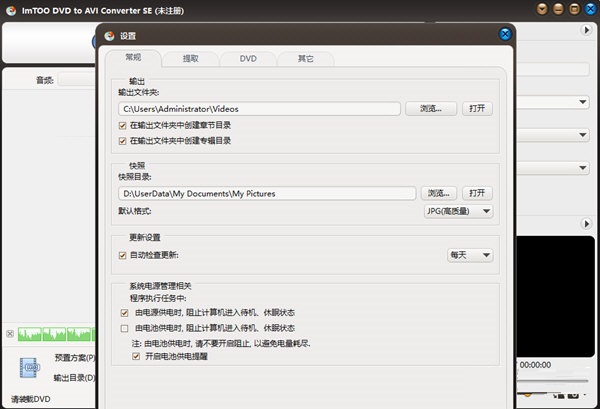Click the 设置 dialog title logo icon

[109, 36]
